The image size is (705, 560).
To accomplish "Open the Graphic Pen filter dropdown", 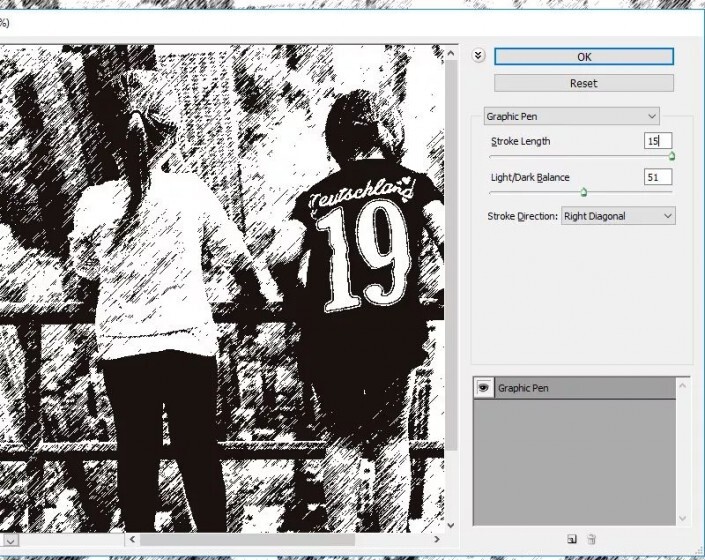I will pyautogui.click(x=571, y=116).
